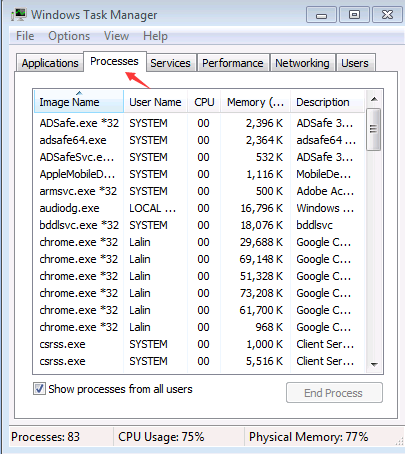Switch to the Performance tab

(233, 63)
